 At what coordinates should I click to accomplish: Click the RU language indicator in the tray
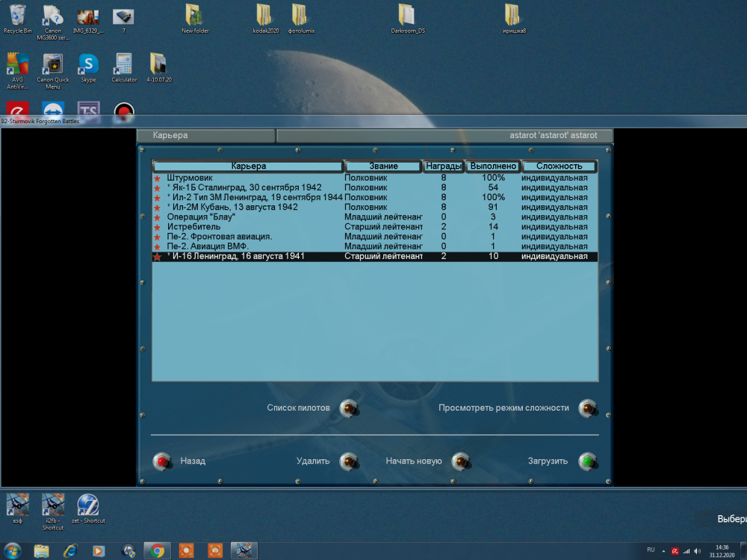click(651, 550)
